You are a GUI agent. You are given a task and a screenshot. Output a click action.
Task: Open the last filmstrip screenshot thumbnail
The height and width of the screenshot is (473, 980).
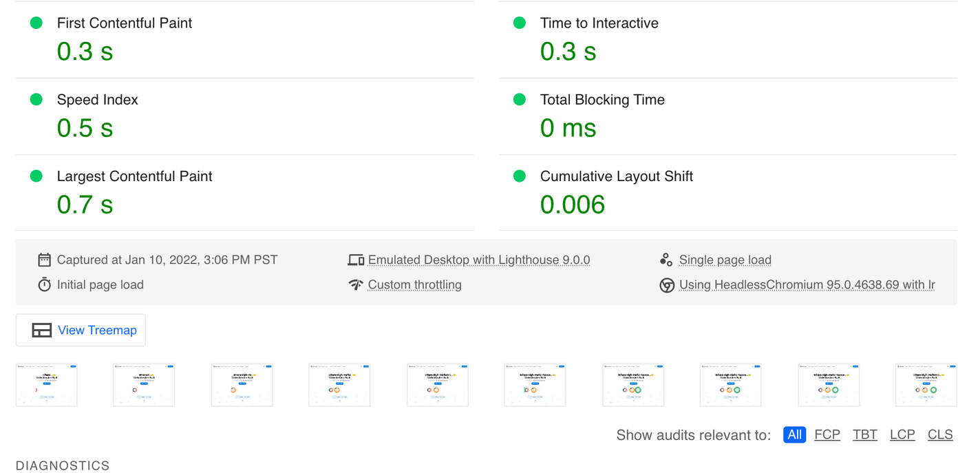point(926,385)
